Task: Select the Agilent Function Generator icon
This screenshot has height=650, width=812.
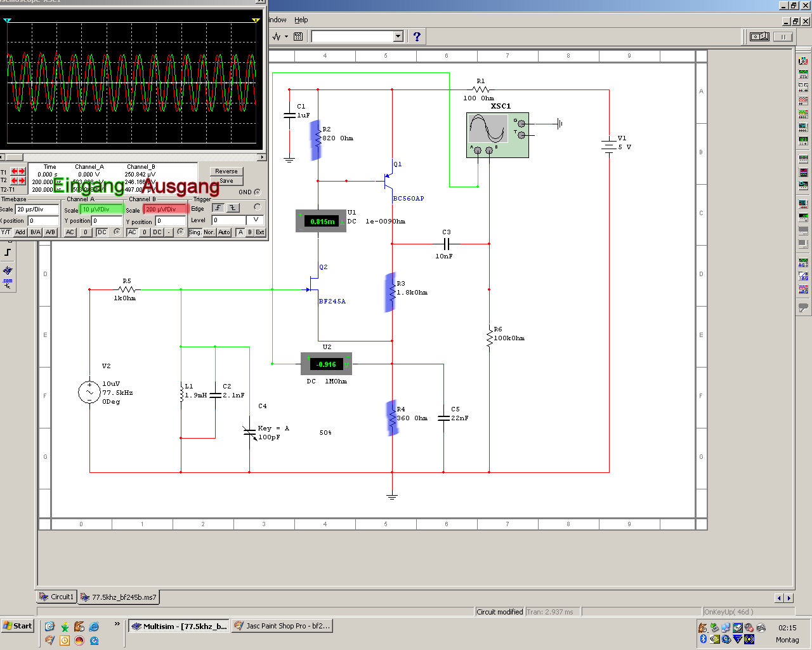Action: click(x=803, y=263)
